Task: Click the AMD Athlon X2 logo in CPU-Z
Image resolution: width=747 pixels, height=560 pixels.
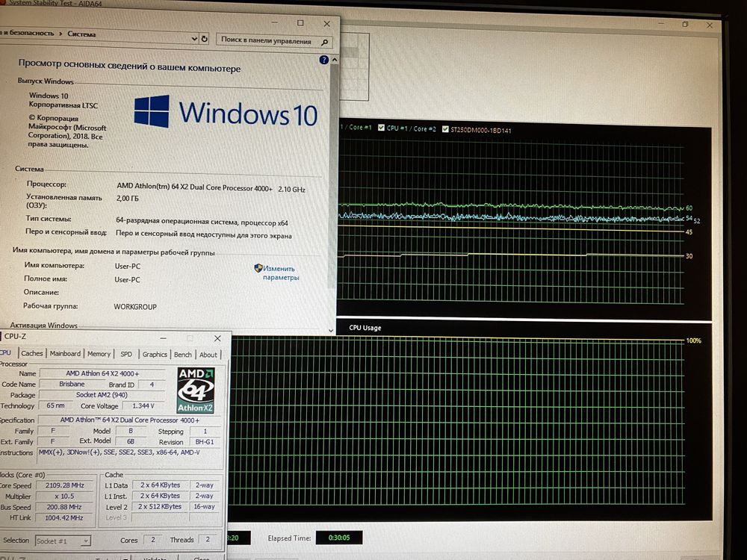Action: click(x=196, y=390)
